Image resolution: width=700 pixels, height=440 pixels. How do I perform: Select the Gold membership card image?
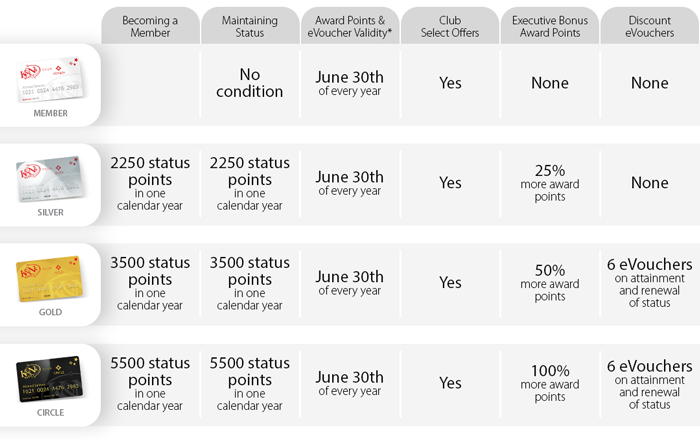(x=48, y=279)
